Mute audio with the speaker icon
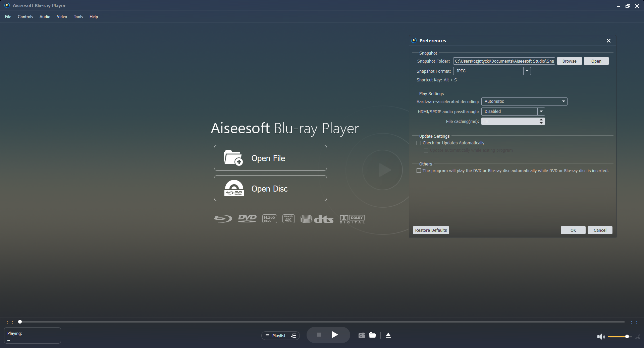 point(601,337)
